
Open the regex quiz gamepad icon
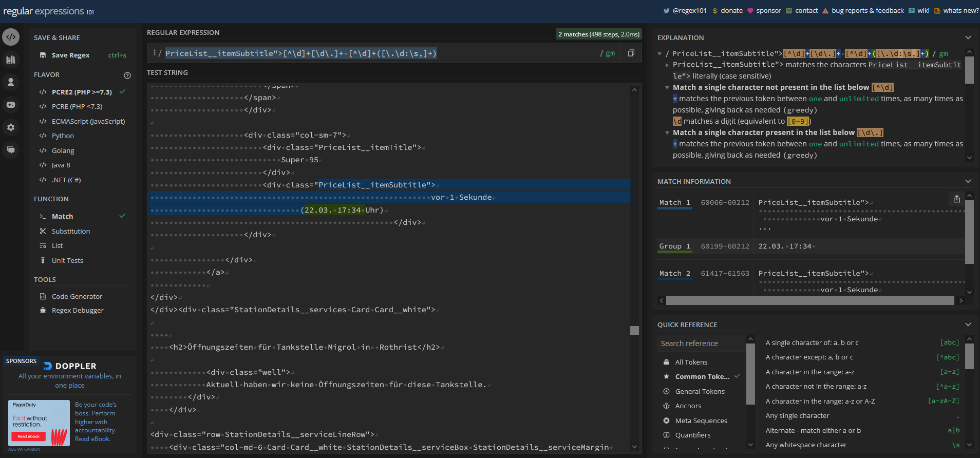[11, 105]
